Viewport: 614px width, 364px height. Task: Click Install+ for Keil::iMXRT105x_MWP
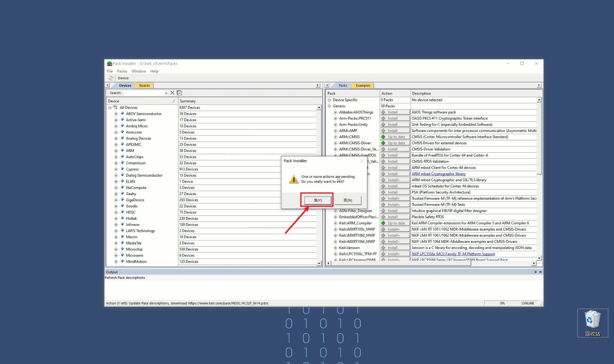tap(395, 229)
